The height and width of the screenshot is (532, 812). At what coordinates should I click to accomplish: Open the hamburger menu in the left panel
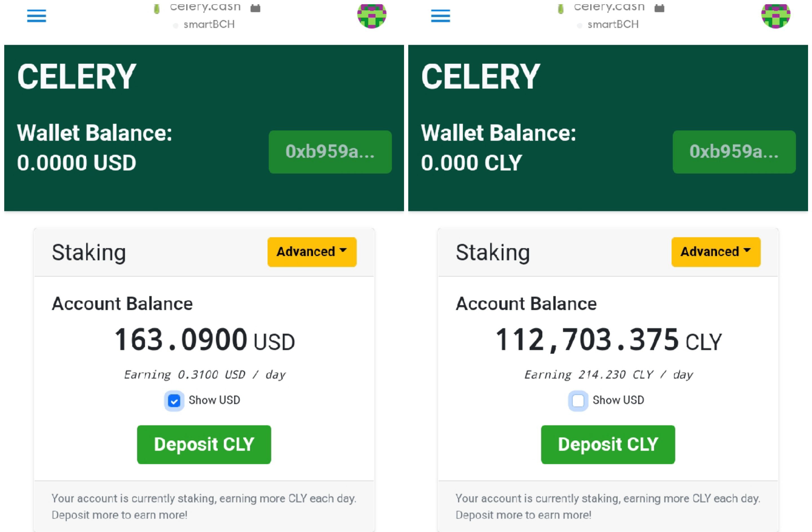(x=36, y=16)
